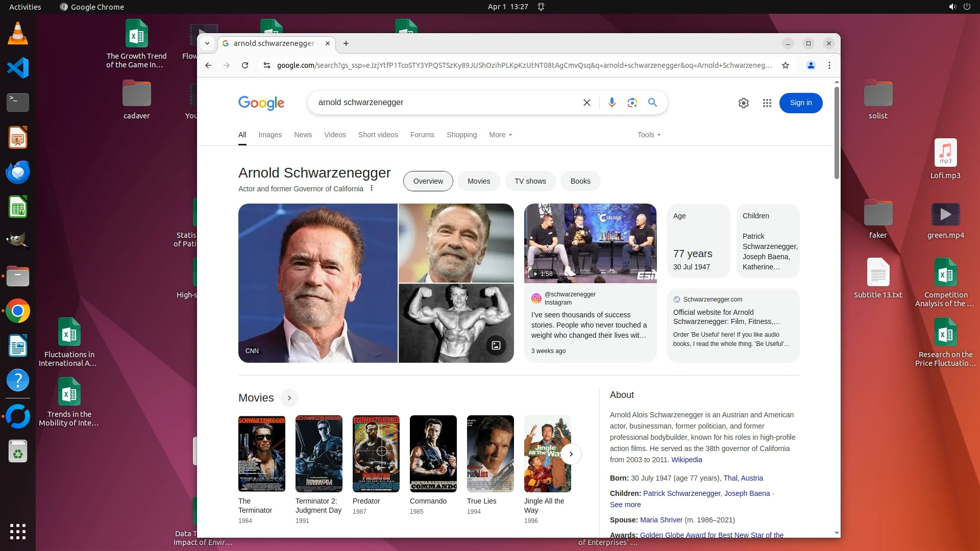Image resolution: width=980 pixels, height=551 pixels.
Task: View site information icon in address bar
Action: click(x=266, y=65)
